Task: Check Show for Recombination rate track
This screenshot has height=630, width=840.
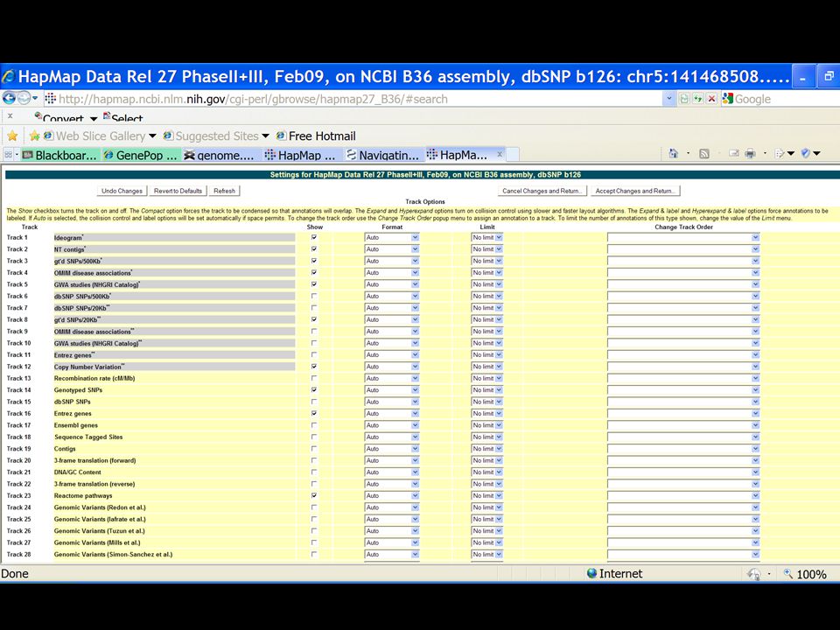Action: point(314,378)
